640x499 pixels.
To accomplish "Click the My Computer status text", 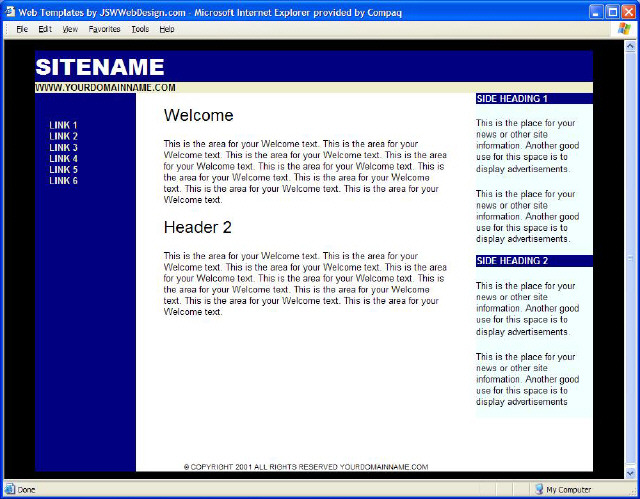I will tap(569, 489).
